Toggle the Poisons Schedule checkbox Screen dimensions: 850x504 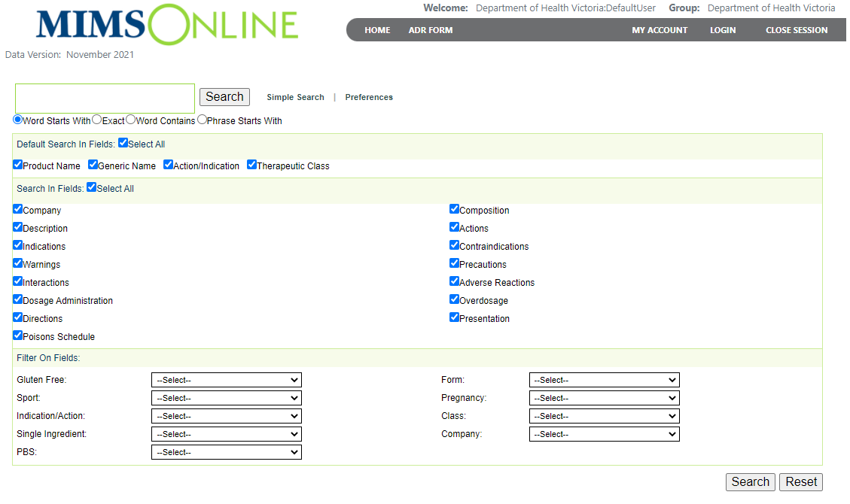pos(17,335)
